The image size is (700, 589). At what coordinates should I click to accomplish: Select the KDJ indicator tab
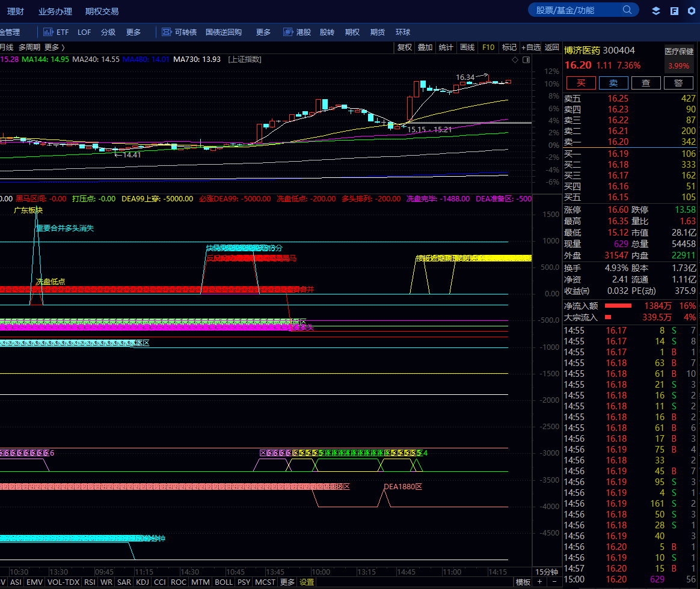[143, 582]
